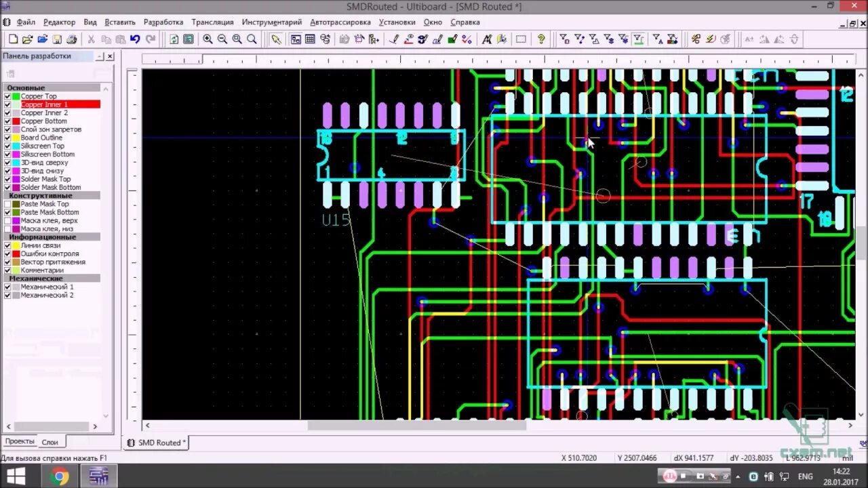Click the green Copper Top color swatch
Screen dimensions: 868x488
click(x=16, y=96)
